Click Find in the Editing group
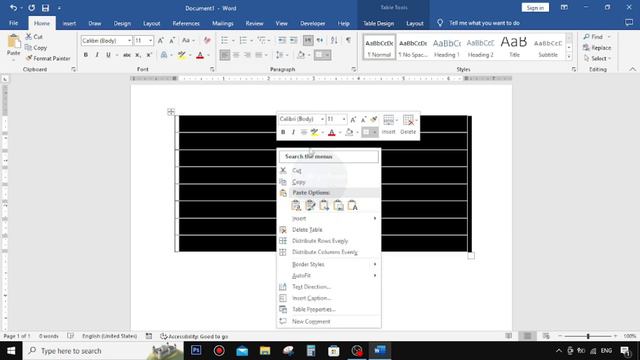The width and height of the screenshot is (640, 360). pyautogui.click(x=596, y=37)
